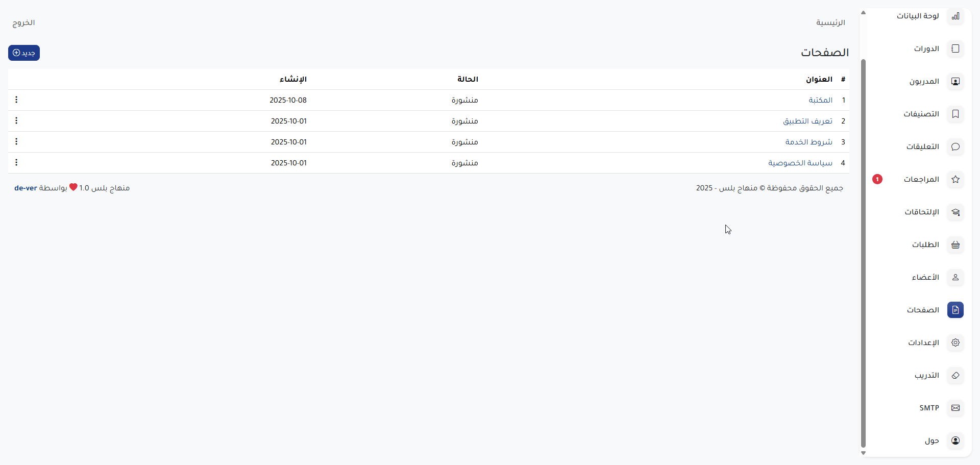Click the جديد button to add page
The width and height of the screenshot is (980, 465).
24,53
